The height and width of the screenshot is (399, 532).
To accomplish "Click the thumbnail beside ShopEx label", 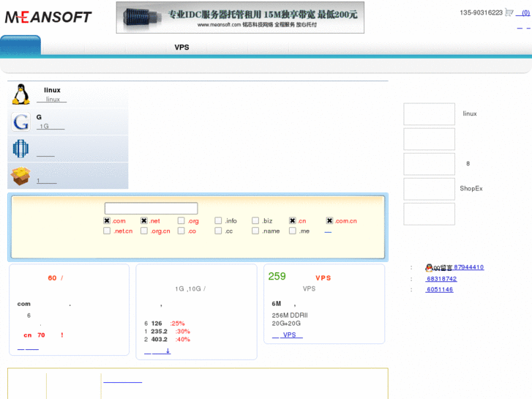I will tap(430, 189).
